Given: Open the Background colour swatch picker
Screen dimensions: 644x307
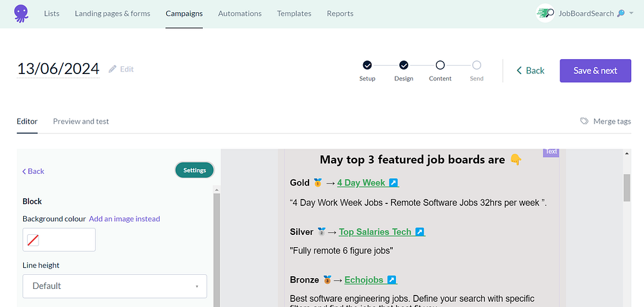Looking at the screenshot, I should [x=59, y=240].
